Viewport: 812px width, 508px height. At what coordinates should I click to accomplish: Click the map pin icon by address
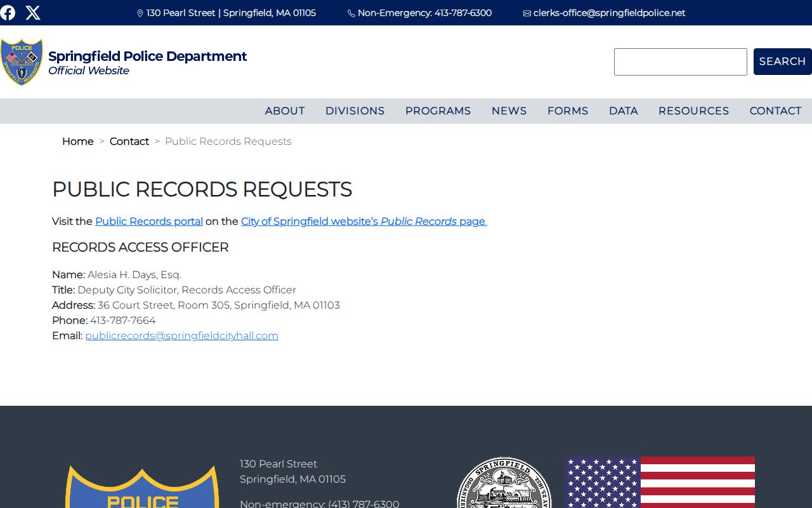pyautogui.click(x=140, y=13)
